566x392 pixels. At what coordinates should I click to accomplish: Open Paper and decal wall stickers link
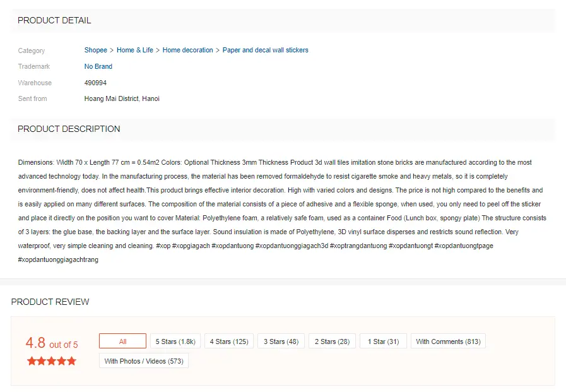click(265, 50)
